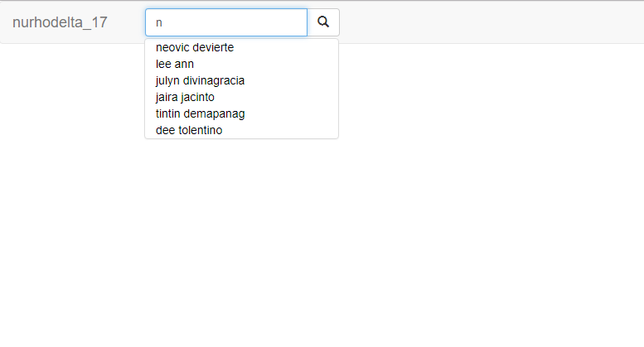Choose "lee ann" in the autocomplete list
Image resolution: width=644 pixels, height=347 pixels.
tap(175, 64)
